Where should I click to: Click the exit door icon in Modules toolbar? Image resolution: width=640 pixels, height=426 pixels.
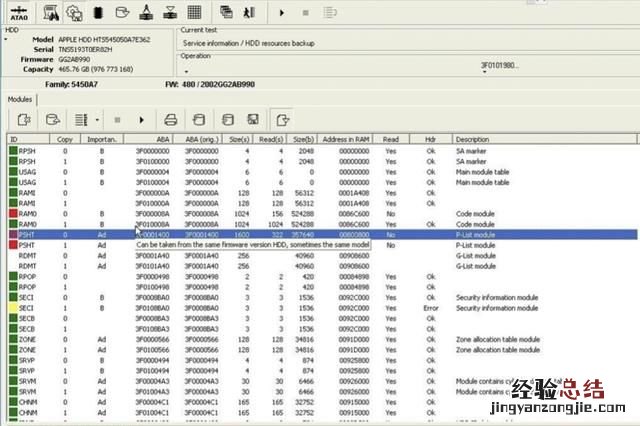click(x=283, y=119)
